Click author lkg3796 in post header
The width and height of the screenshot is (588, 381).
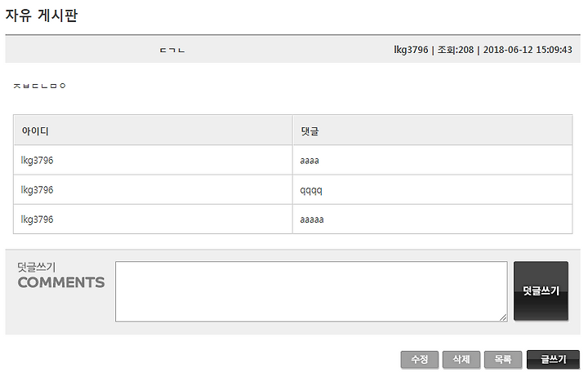(411, 50)
